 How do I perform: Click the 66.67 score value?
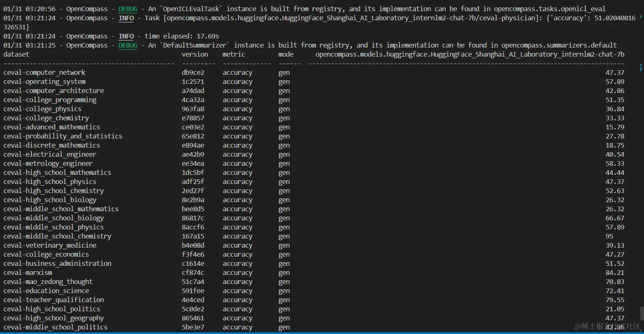tap(615, 218)
